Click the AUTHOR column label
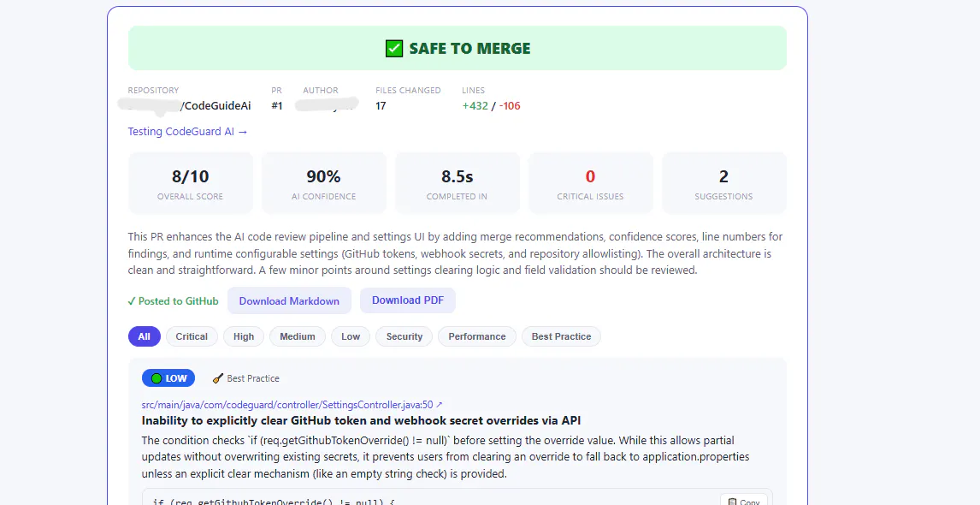 click(321, 90)
